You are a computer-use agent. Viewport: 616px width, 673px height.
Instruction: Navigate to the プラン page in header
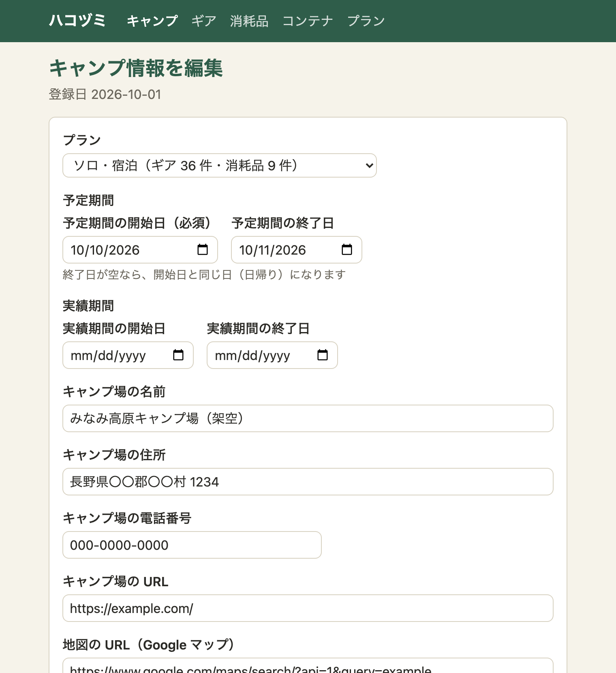366,21
